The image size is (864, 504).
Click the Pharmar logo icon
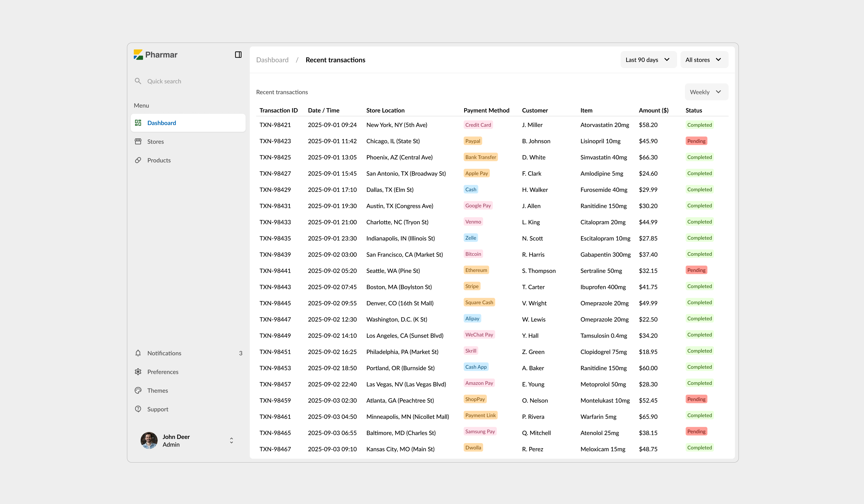[138, 55]
